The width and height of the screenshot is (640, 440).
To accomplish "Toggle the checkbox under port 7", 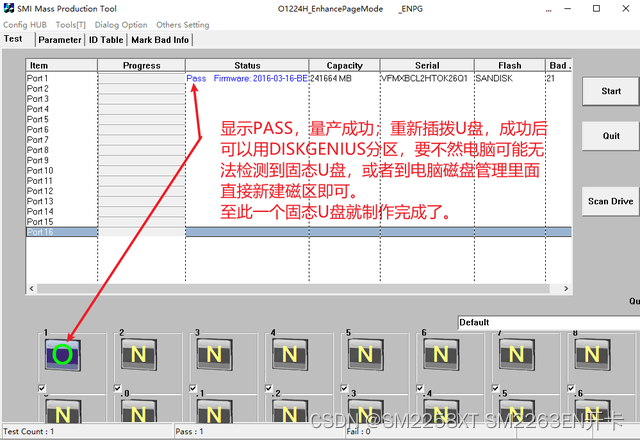I will pos(496,388).
